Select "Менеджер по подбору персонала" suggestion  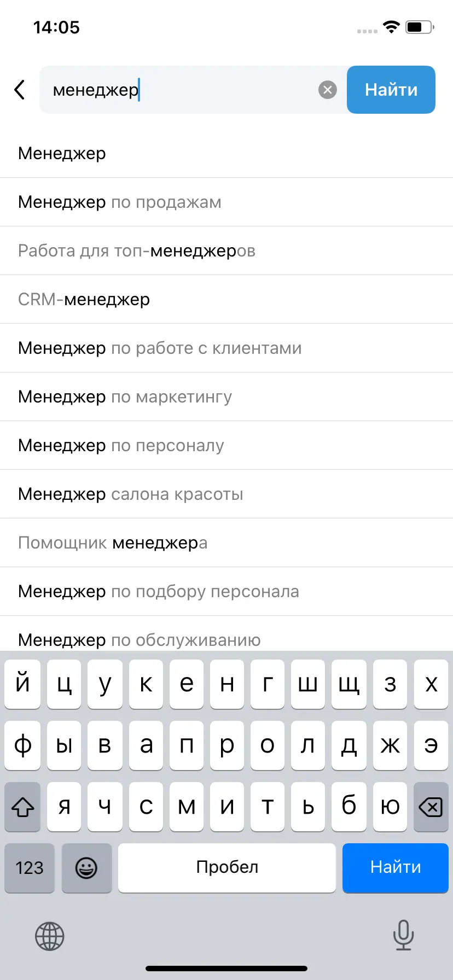pyautogui.click(x=159, y=592)
